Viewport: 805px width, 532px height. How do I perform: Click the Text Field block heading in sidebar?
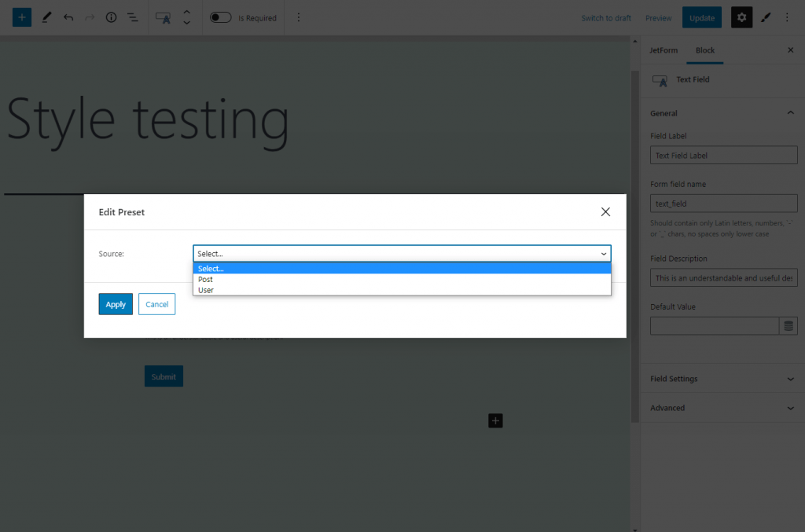coord(693,79)
